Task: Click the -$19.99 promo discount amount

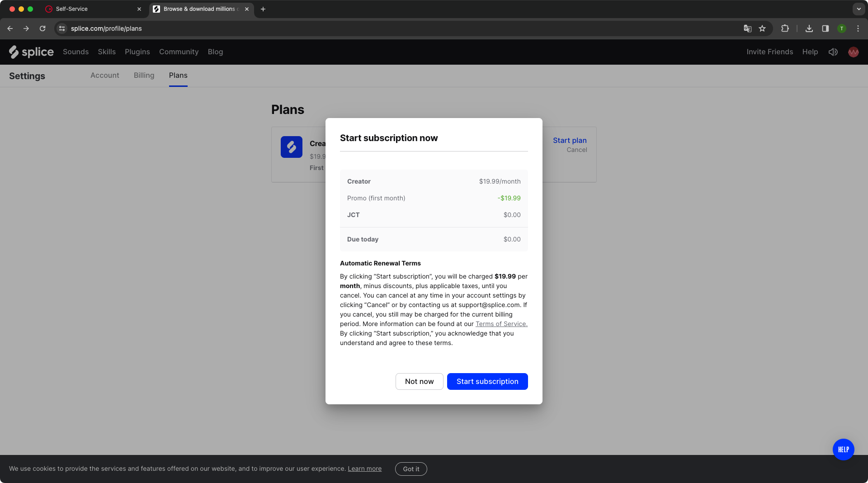Action: click(x=509, y=198)
